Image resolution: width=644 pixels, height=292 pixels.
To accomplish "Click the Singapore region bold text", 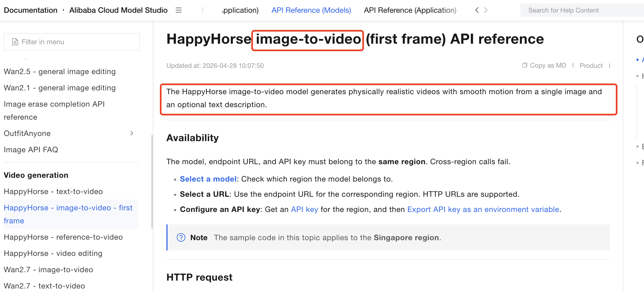I will point(406,238).
